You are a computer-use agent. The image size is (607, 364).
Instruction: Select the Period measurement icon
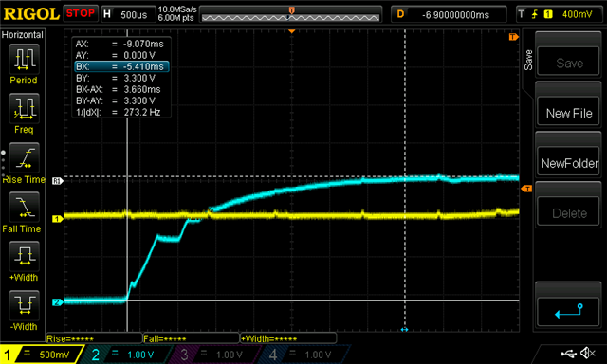pos(24,59)
